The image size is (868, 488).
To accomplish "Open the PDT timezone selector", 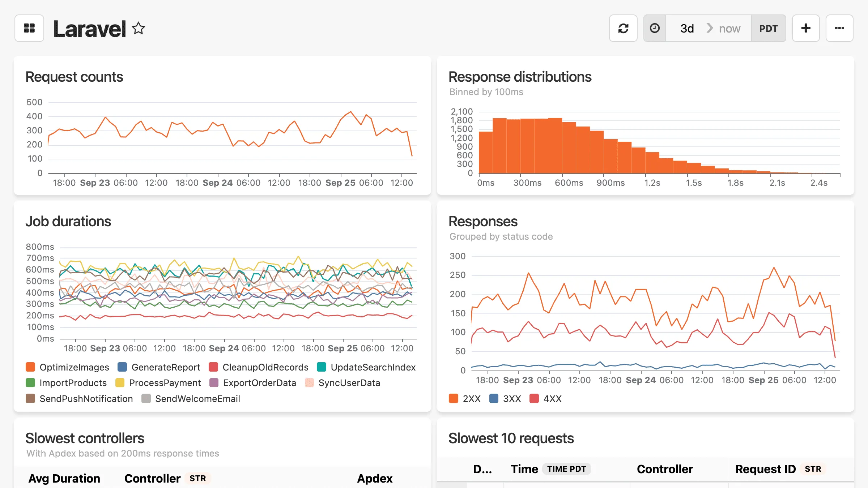I will tap(769, 28).
